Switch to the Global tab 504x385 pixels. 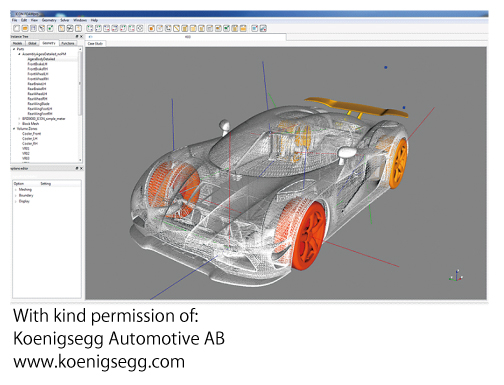tap(32, 43)
